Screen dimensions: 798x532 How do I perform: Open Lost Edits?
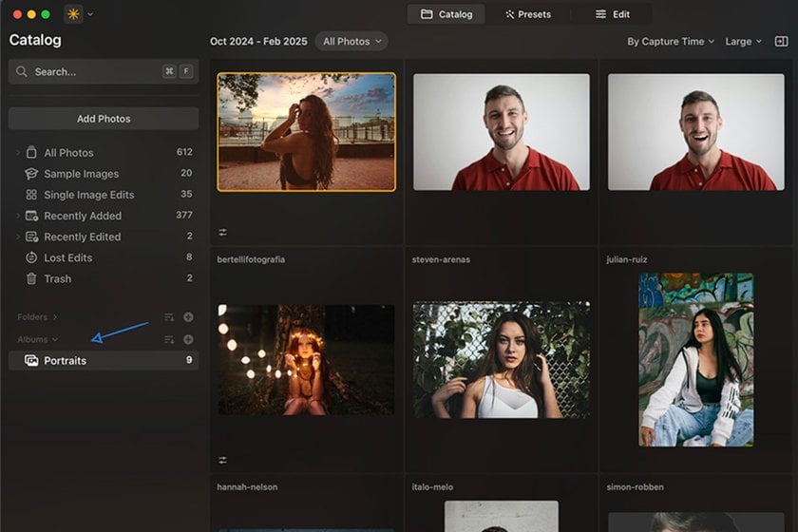tap(104, 257)
